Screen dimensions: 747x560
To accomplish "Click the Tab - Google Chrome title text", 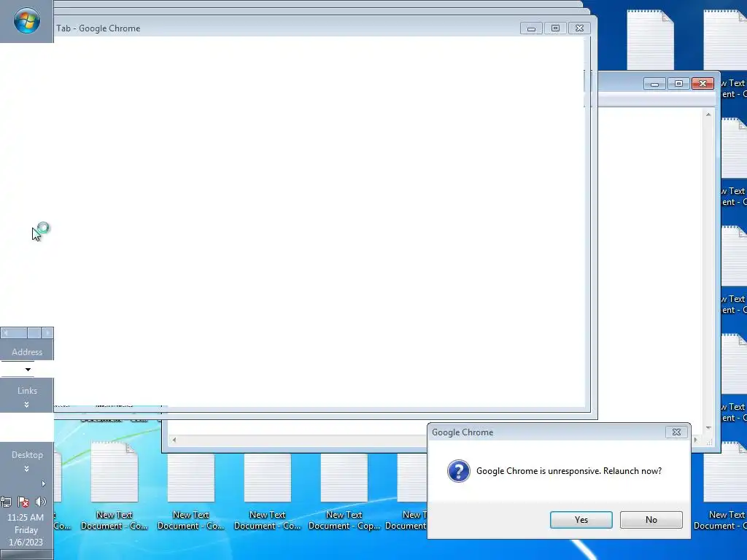I will (x=98, y=28).
